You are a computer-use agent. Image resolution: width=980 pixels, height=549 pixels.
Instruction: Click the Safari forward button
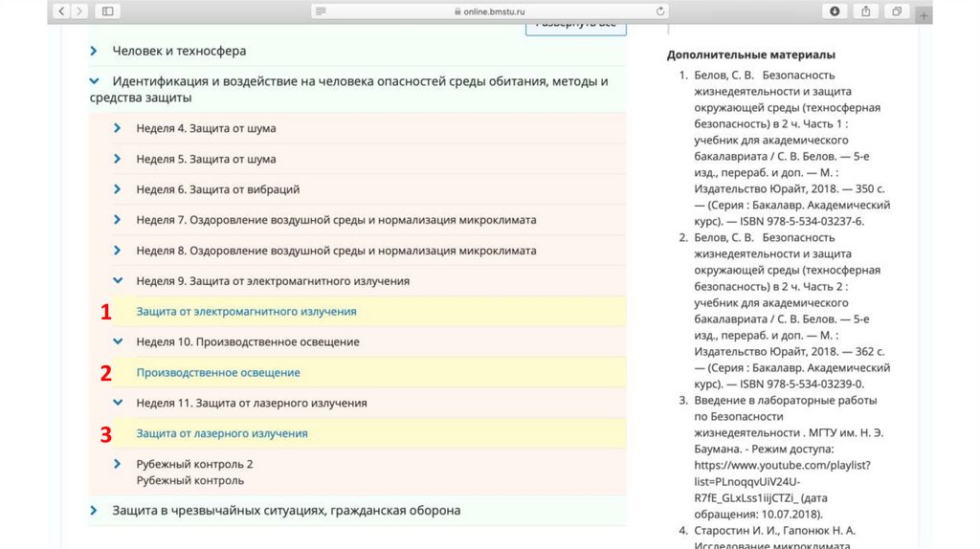point(79,11)
